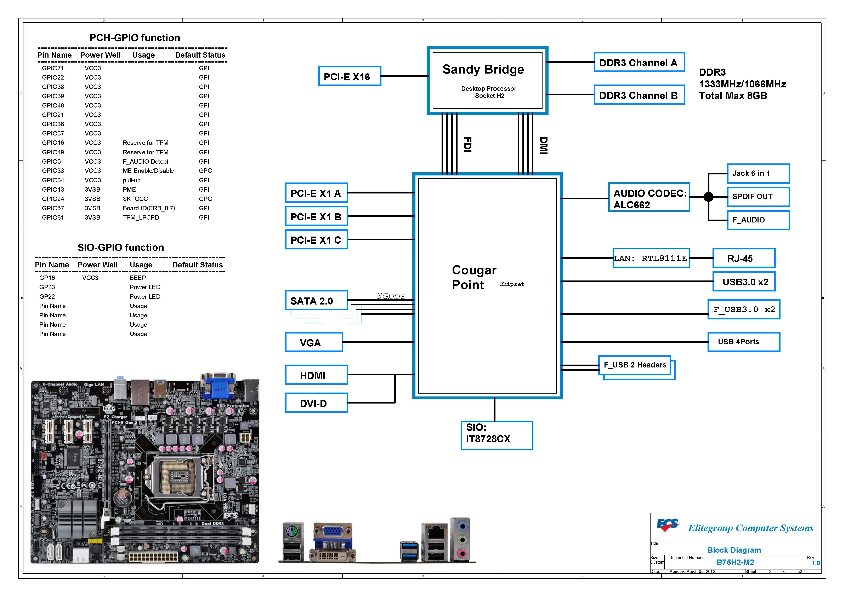Click the 'F_AUDIO Detect' usage entry
This screenshot has height=603, width=868.
pos(145,161)
